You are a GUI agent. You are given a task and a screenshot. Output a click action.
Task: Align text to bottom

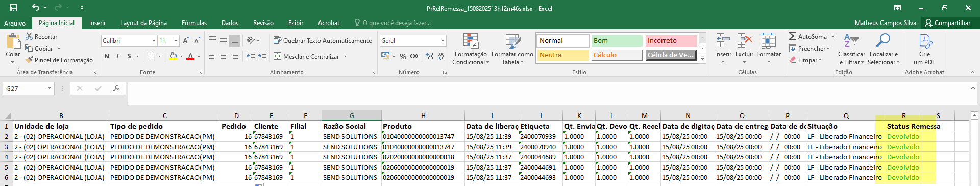(x=235, y=40)
